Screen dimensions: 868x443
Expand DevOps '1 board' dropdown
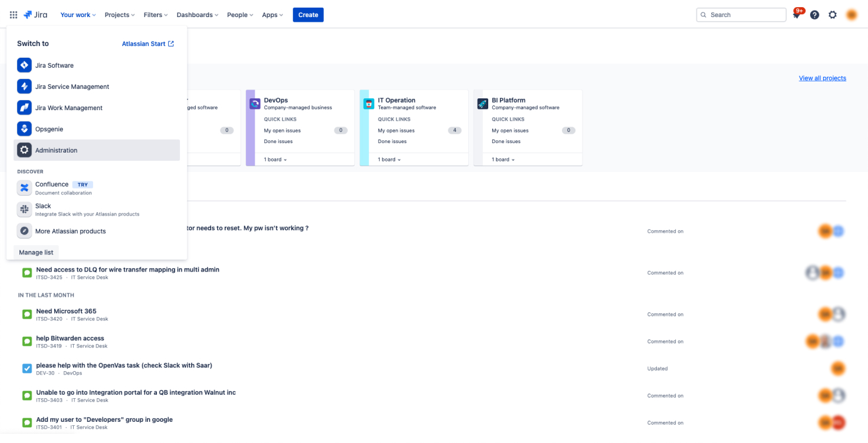pos(275,160)
